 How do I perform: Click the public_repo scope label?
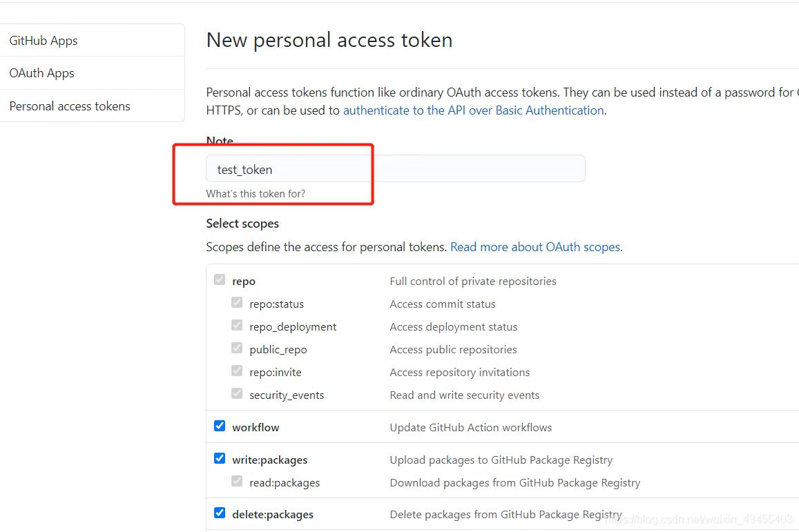[278, 350]
